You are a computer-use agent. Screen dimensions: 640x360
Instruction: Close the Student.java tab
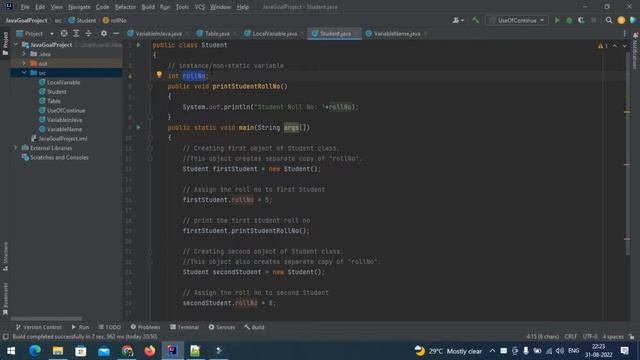(356, 33)
